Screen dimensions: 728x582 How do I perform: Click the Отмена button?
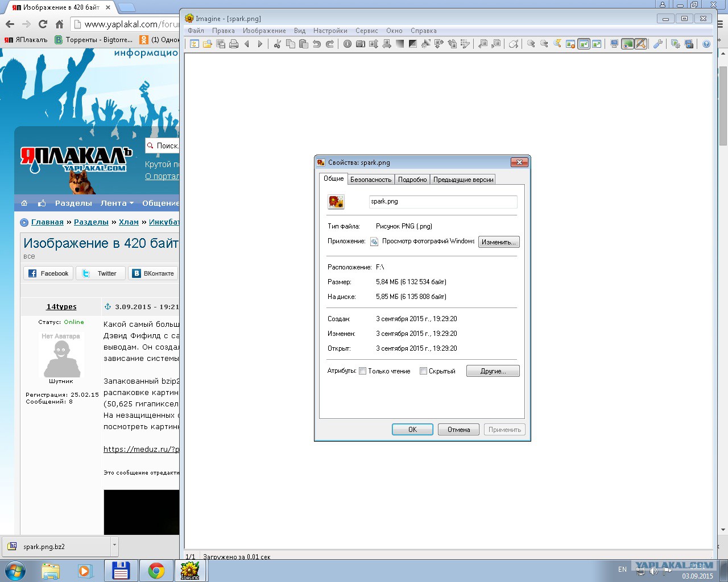coord(458,430)
